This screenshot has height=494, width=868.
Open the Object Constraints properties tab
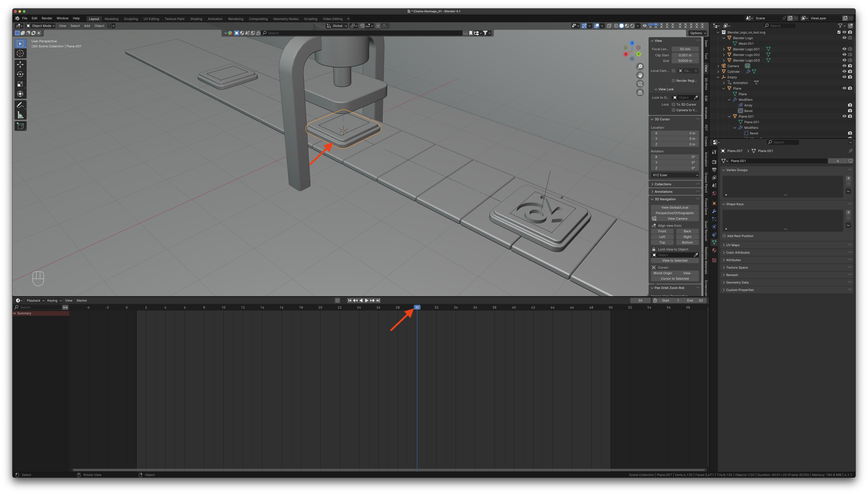click(714, 235)
